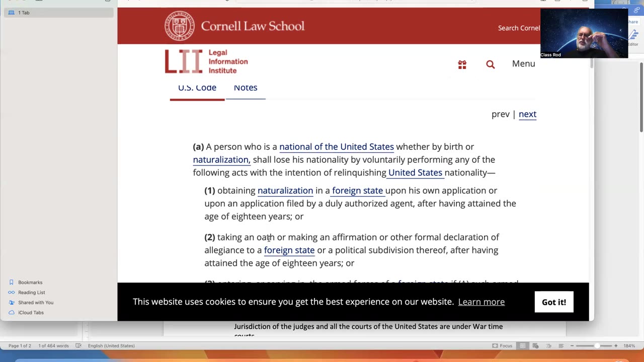Dismiss the cookie banner with Got it!
Image resolution: width=644 pixels, height=362 pixels.
[x=554, y=302]
